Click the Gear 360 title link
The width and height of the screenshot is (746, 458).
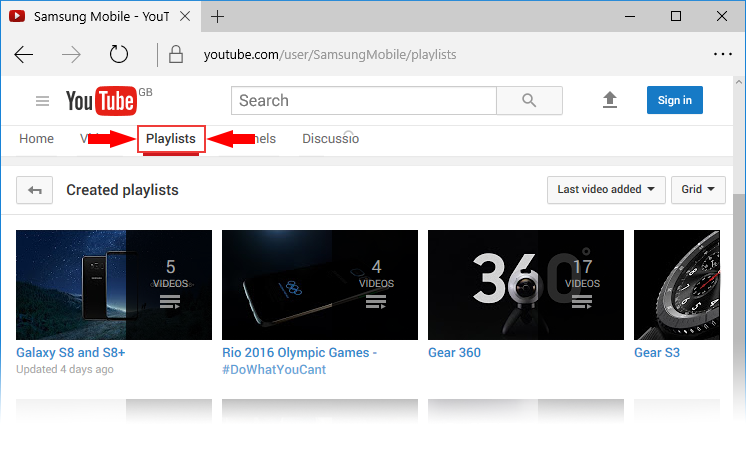454,352
